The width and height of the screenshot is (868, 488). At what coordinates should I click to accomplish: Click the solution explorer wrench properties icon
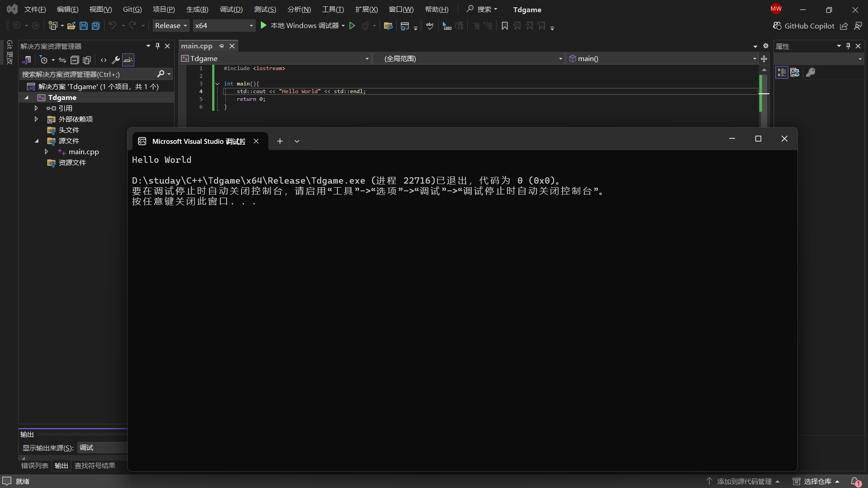116,60
